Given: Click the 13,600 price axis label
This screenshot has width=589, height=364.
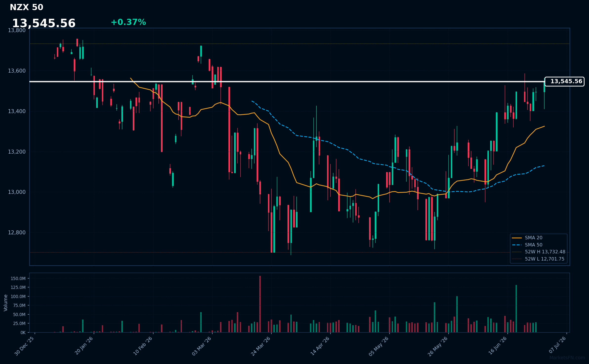Looking at the screenshot, I should point(17,71).
